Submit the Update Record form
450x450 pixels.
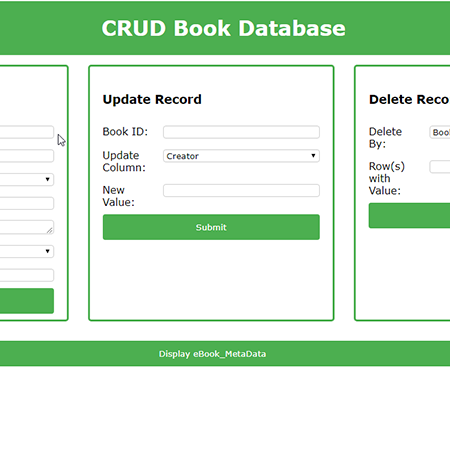pyautogui.click(x=211, y=227)
